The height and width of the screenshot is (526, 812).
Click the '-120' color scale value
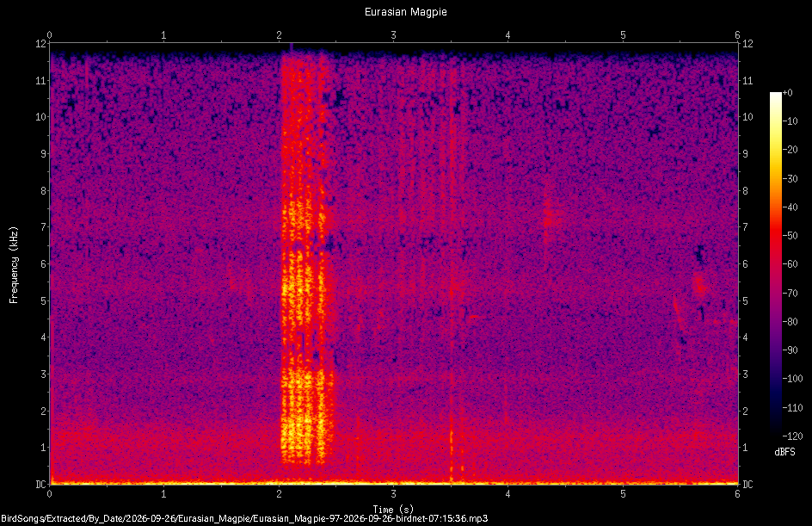(792, 436)
